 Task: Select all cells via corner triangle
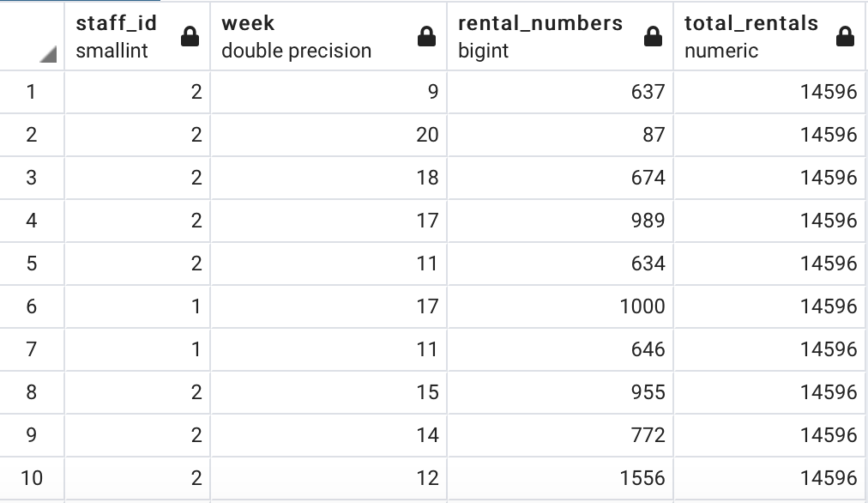[48, 54]
